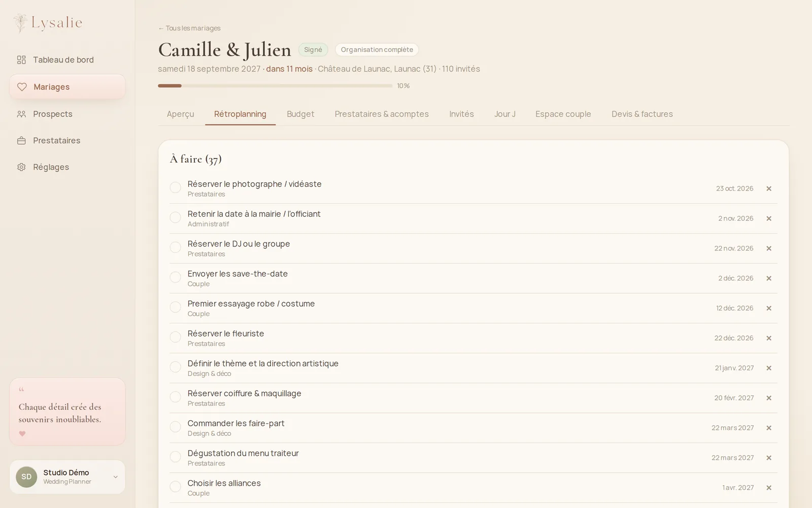Click the Prospects people icon
Screen dimensions: 812x508
coord(21,114)
